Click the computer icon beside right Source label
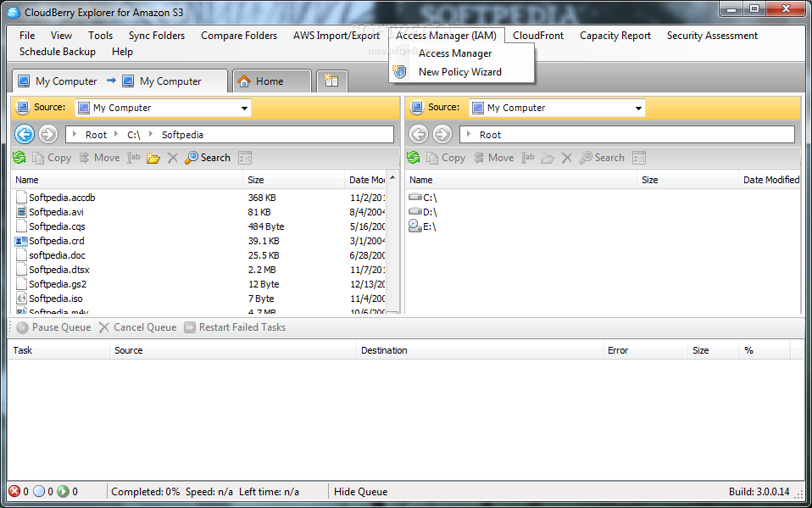 (417, 108)
